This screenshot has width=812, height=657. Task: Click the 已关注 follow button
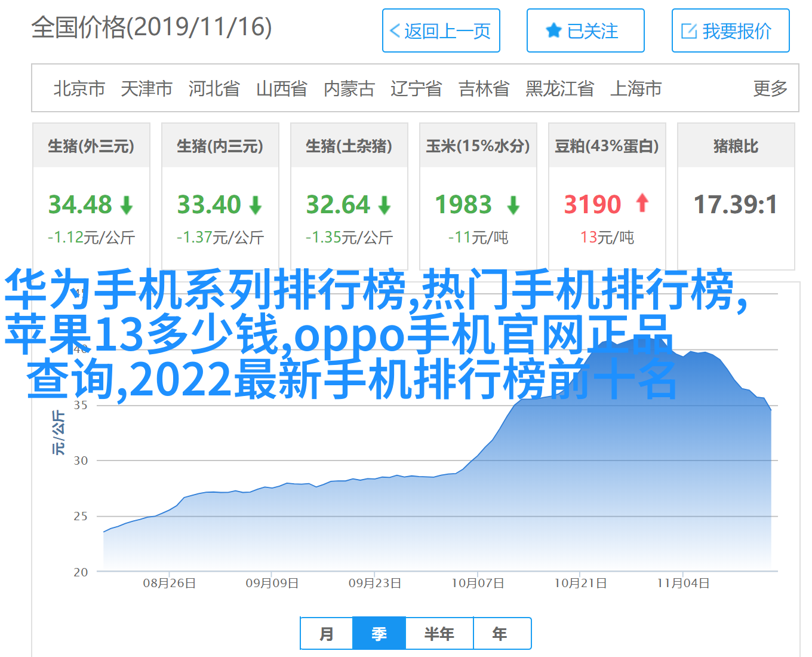586,30
